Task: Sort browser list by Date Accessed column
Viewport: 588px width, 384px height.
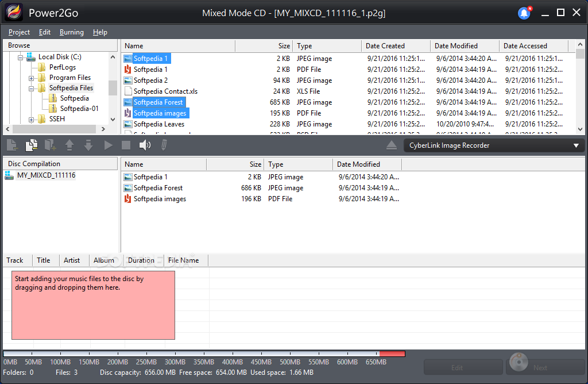Action: (533, 46)
